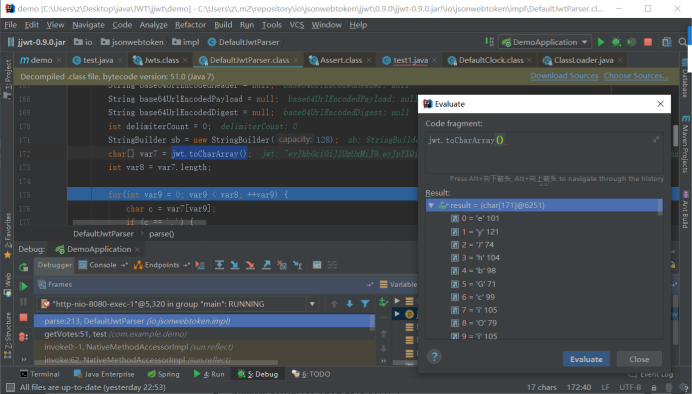Screen dimensions: 692x394
Task: Rerun DemoApplication from the debug panel
Action: pos(24,267)
